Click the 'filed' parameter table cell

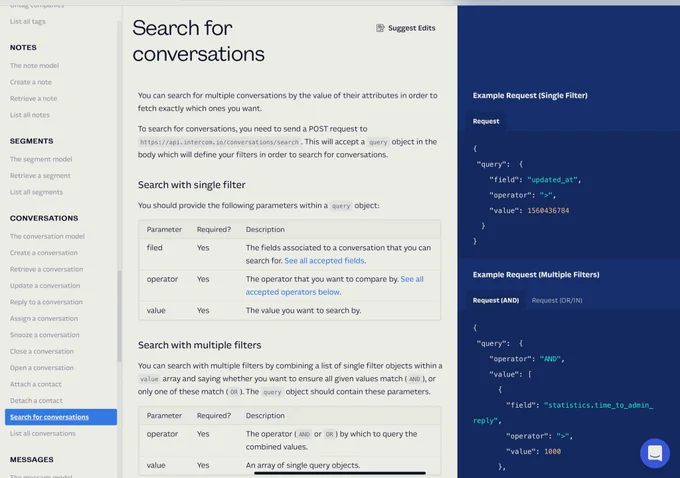coord(154,248)
